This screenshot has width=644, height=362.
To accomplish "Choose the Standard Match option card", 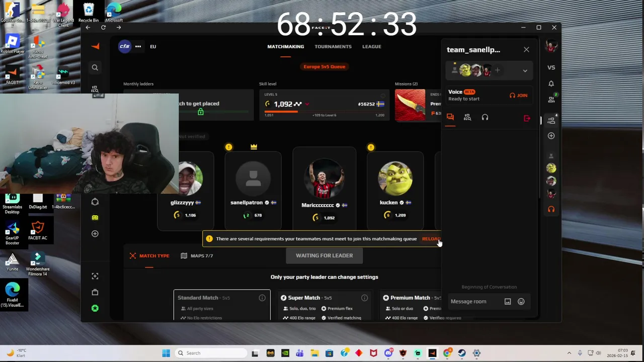I will (222, 305).
